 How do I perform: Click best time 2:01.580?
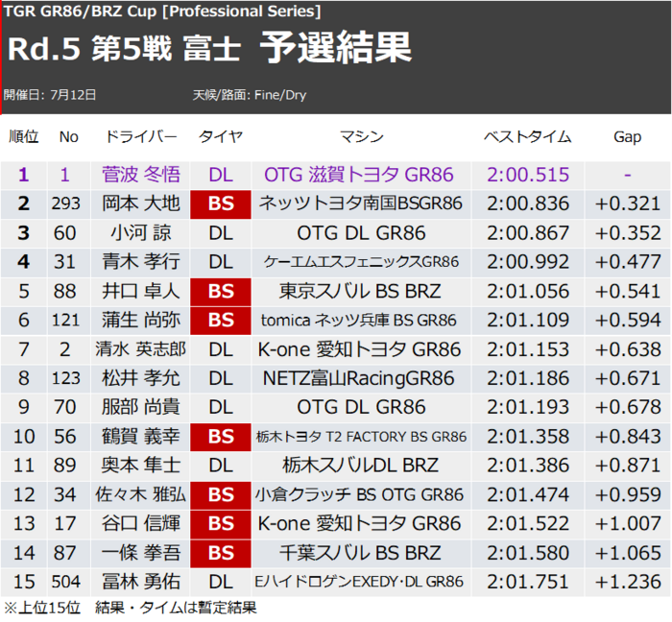528,553
